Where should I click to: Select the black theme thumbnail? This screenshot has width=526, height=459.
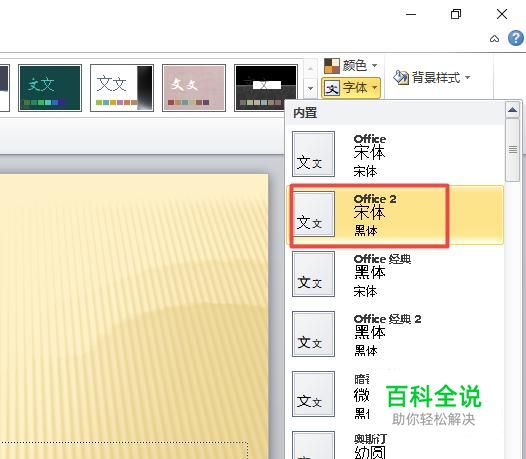click(266, 88)
